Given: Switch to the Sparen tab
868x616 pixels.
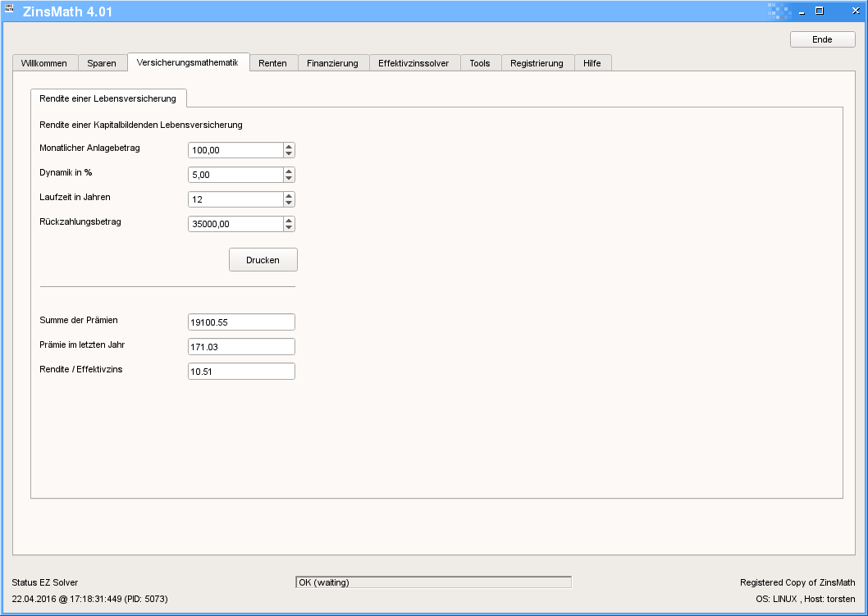Looking at the screenshot, I should (x=102, y=63).
